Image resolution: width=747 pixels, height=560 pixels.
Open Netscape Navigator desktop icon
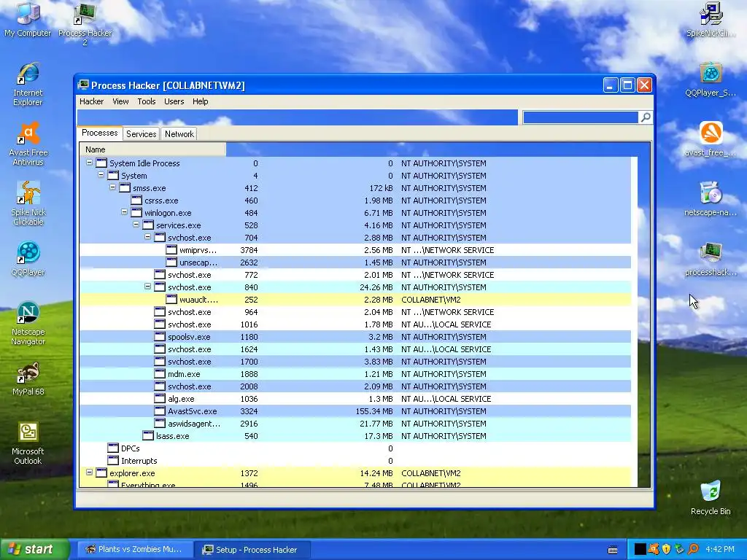[x=28, y=323]
